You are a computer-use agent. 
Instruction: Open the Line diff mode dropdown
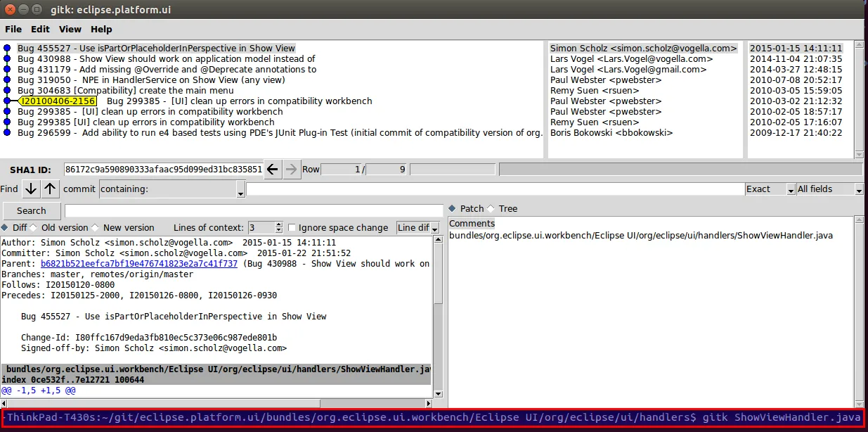(x=434, y=227)
